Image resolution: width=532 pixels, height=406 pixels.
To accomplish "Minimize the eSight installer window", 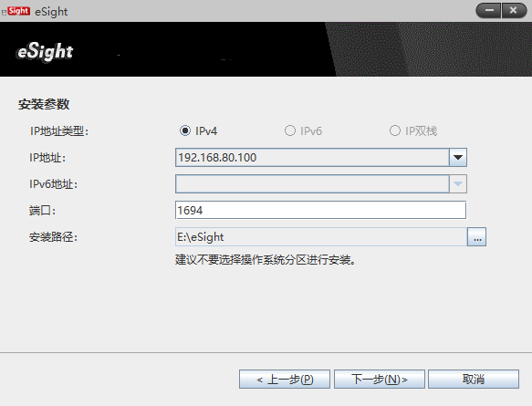I will (488, 11).
